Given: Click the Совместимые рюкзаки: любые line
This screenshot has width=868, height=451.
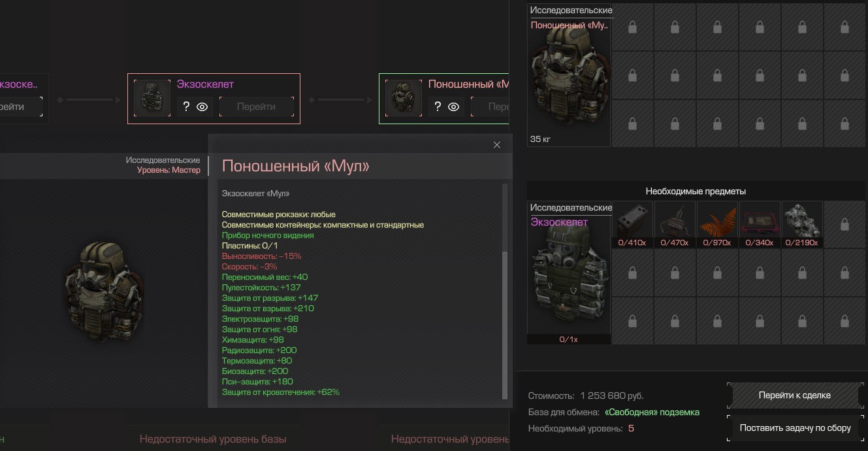Looking at the screenshot, I should click(279, 214).
